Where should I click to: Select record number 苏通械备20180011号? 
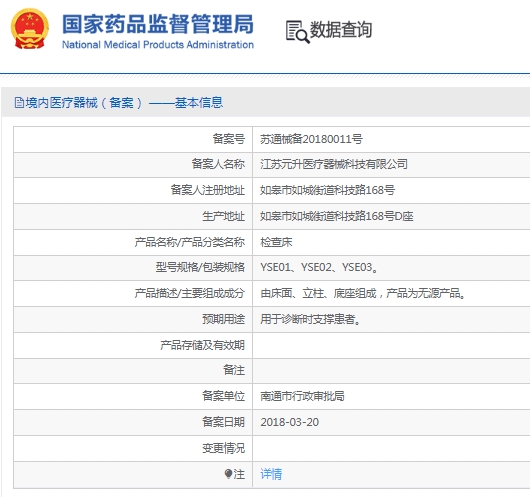(311, 139)
